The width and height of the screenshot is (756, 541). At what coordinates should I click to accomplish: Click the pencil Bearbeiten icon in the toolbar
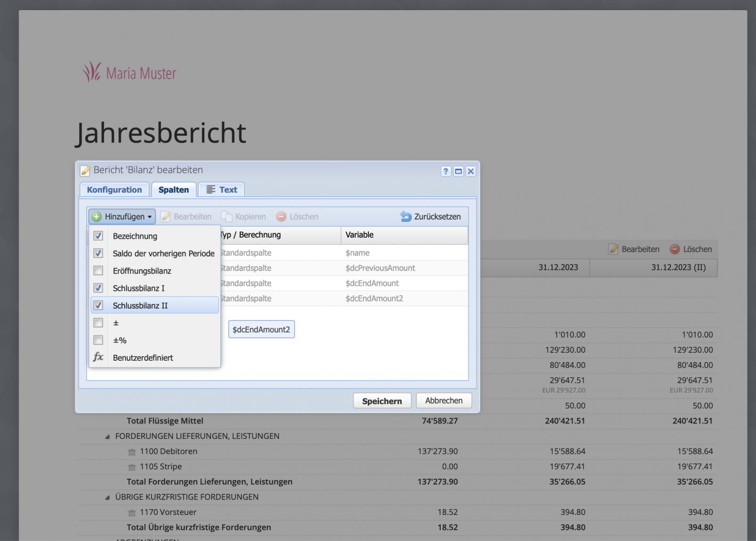coord(166,216)
